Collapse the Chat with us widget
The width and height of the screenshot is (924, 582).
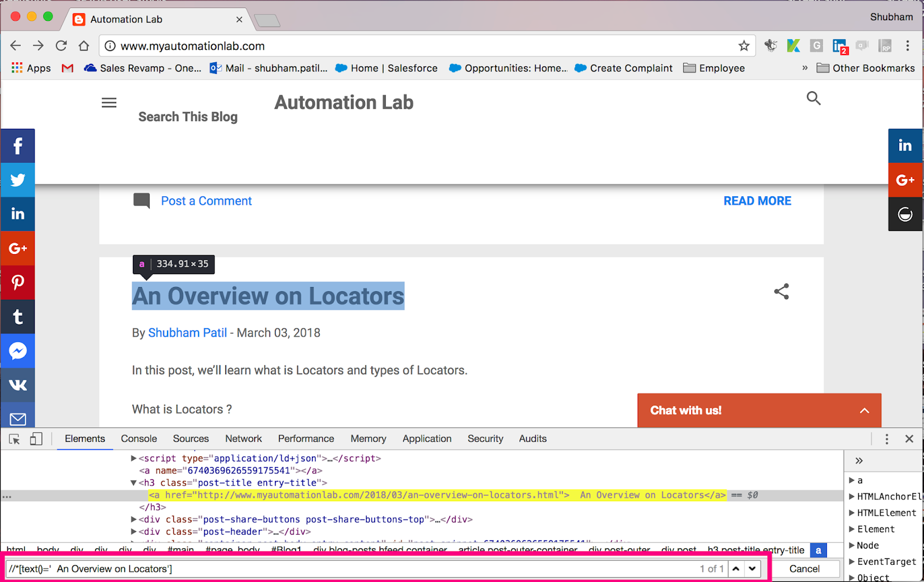(864, 410)
